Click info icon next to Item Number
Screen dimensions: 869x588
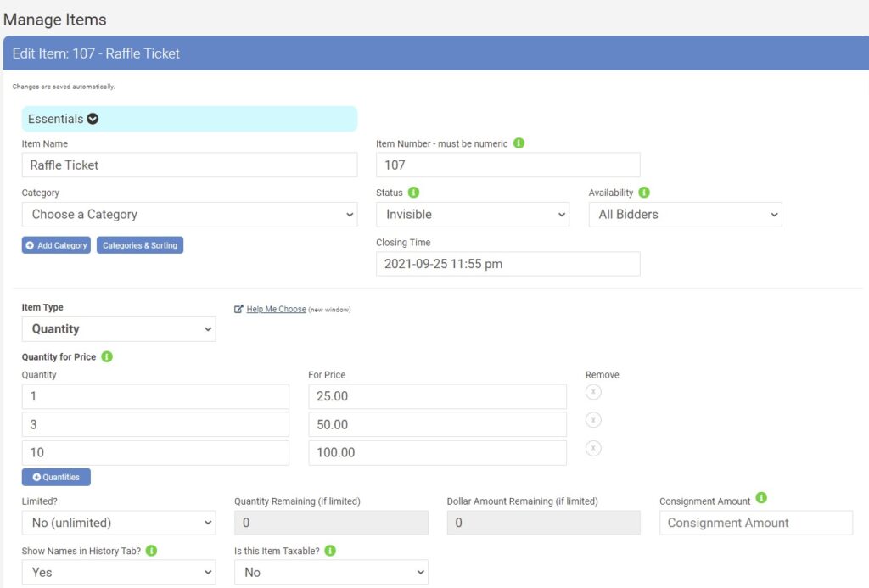coord(519,143)
